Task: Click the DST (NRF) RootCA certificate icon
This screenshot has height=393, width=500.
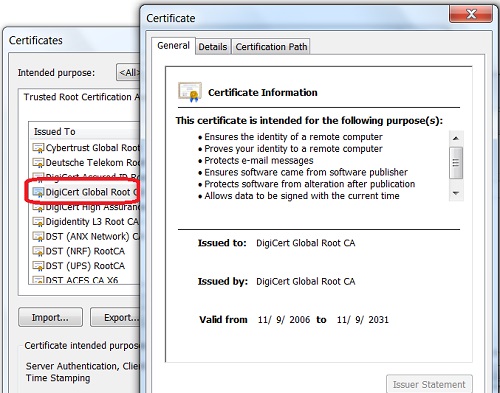Action: (38, 251)
